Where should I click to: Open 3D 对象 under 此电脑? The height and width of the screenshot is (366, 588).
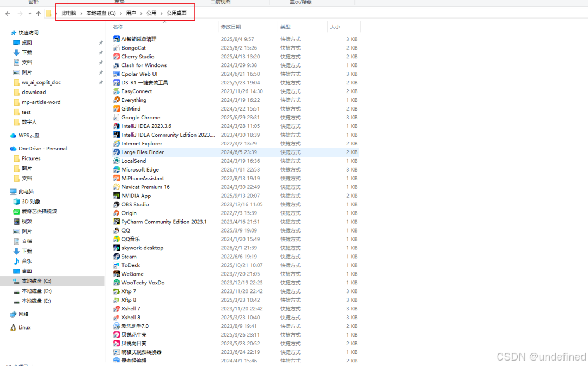(30, 202)
